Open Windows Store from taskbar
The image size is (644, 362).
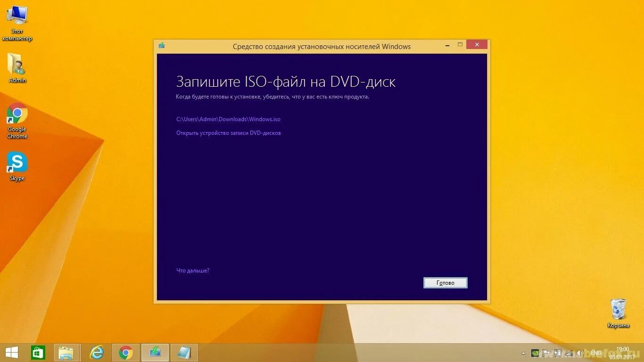[38, 353]
